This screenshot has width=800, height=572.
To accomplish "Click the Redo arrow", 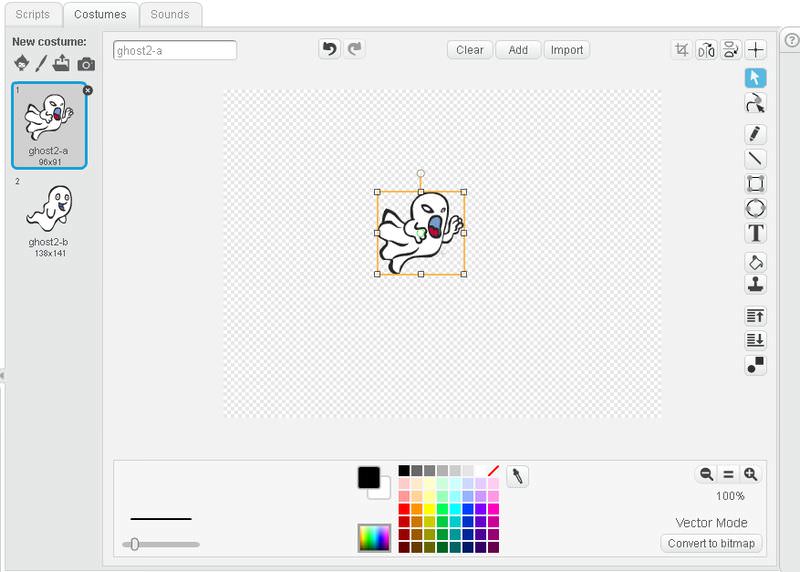I will pos(354,49).
